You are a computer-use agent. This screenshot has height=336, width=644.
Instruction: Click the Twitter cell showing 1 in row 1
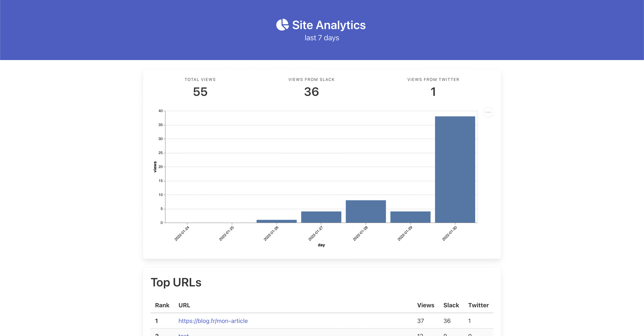pos(470,321)
